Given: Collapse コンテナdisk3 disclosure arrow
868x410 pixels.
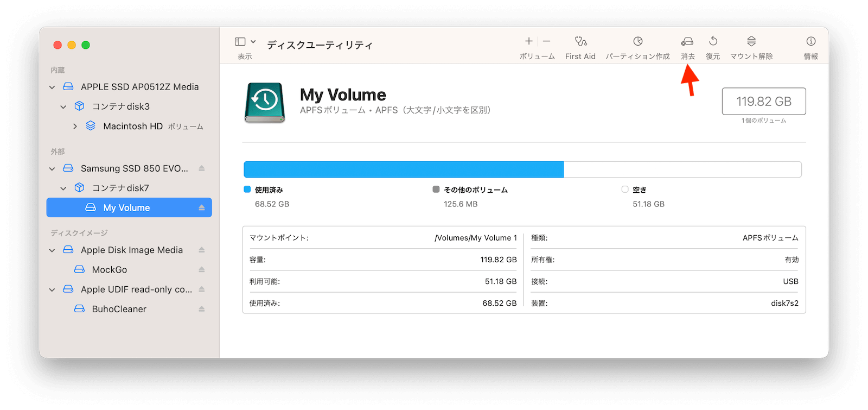Looking at the screenshot, I should [63, 107].
